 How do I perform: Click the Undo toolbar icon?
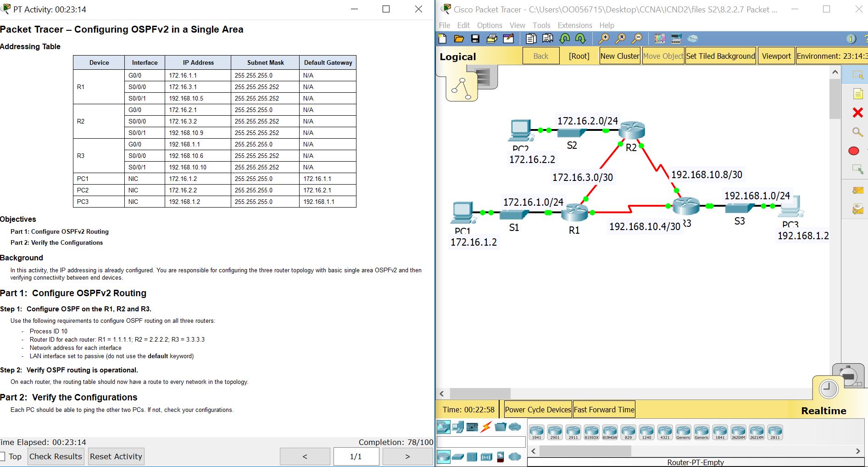564,39
